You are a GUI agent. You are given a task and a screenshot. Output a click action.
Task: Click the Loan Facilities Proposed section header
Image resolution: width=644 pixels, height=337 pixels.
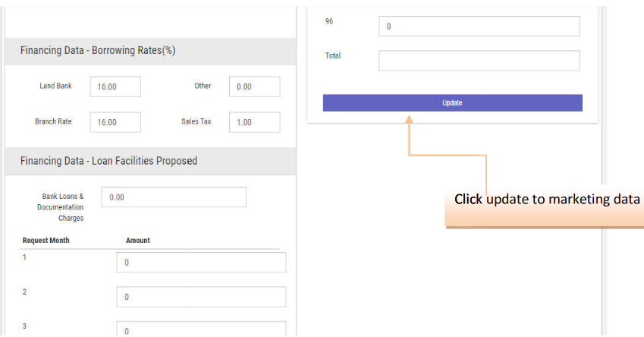(x=108, y=161)
